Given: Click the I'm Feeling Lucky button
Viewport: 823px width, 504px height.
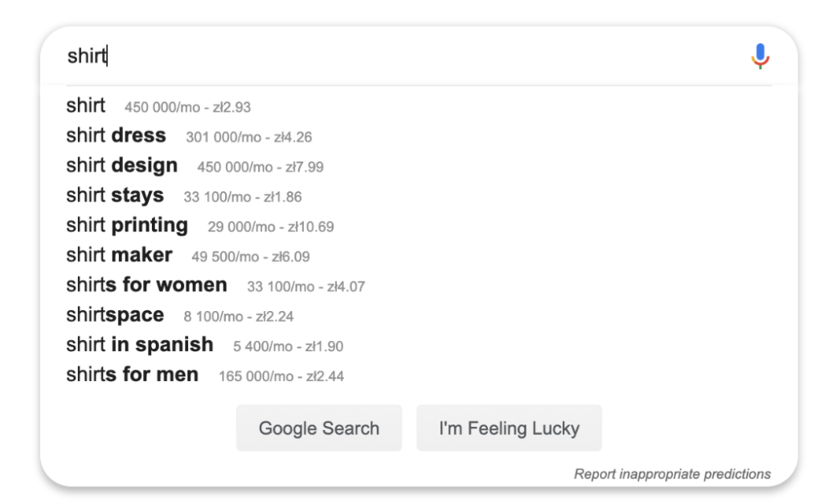Looking at the screenshot, I should [x=509, y=428].
